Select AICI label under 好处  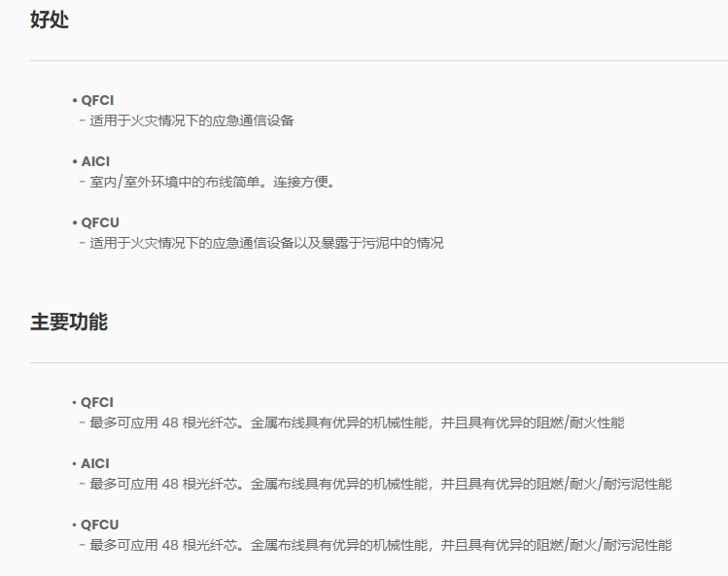click(95, 161)
